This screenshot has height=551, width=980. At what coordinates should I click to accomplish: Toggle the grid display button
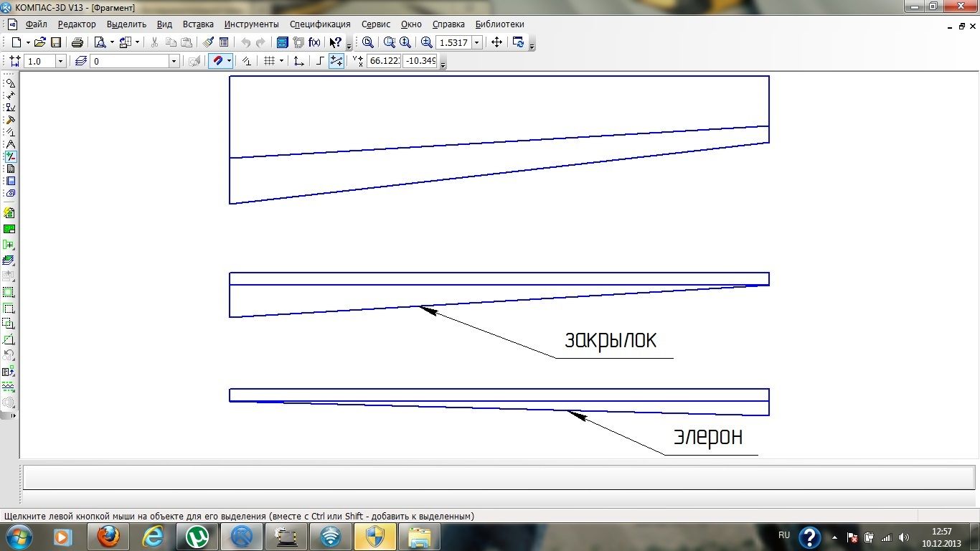pyautogui.click(x=269, y=61)
